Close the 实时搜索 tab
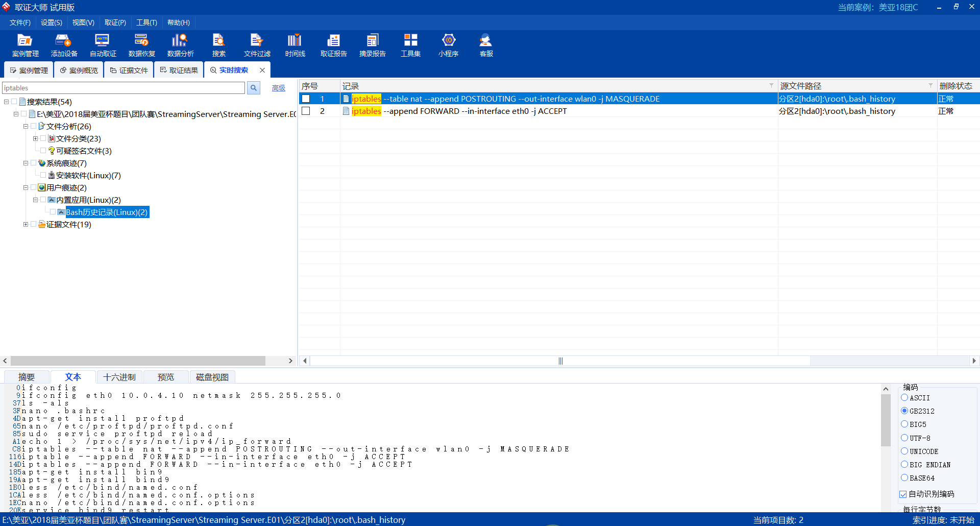Screen dimensions: 980x526 click(262, 70)
